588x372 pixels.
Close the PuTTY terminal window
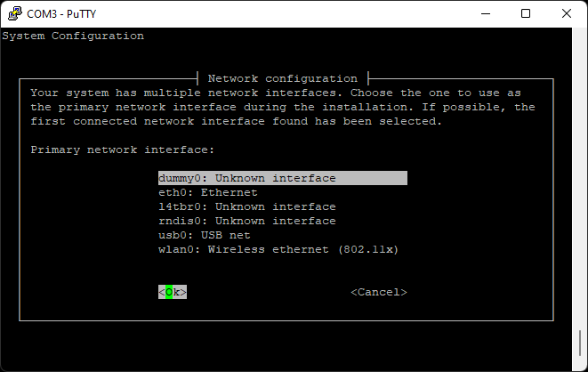pyautogui.click(x=567, y=13)
